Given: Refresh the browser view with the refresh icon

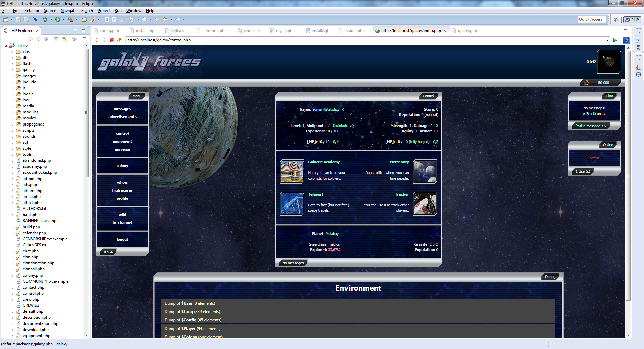Looking at the screenshot, I should tap(120, 40).
